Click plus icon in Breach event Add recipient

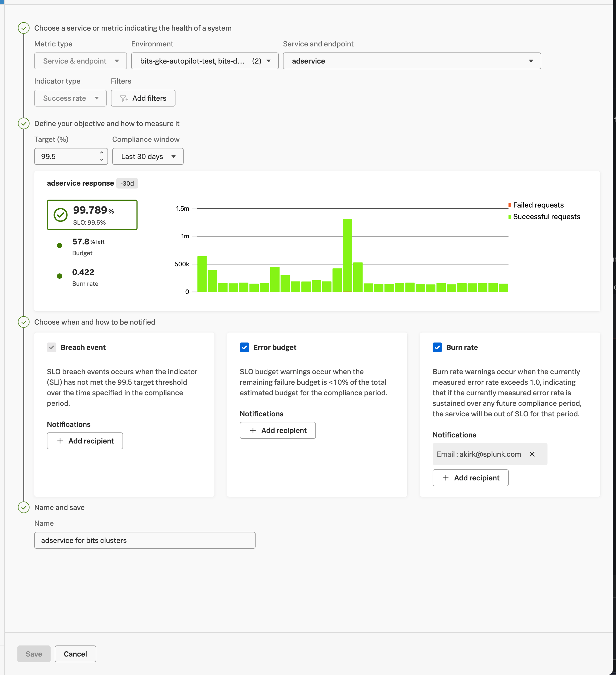point(60,441)
